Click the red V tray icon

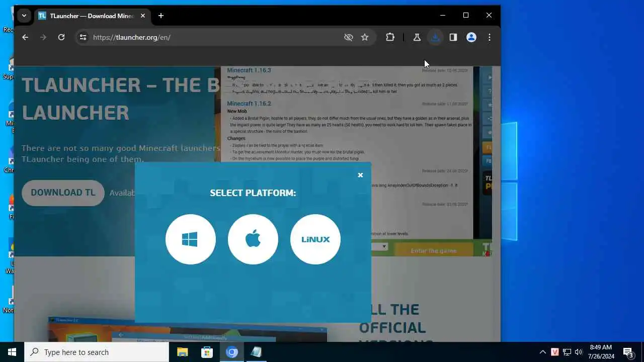click(555, 352)
